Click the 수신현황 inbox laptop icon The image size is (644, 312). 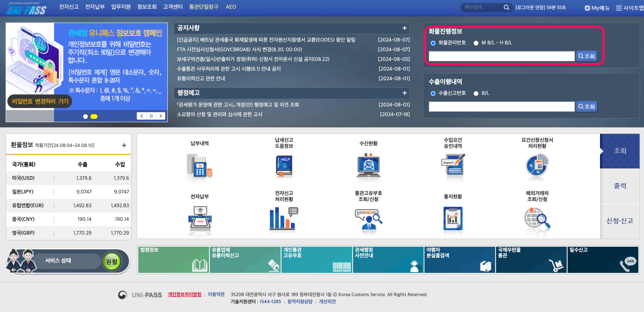(x=368, y=166)
